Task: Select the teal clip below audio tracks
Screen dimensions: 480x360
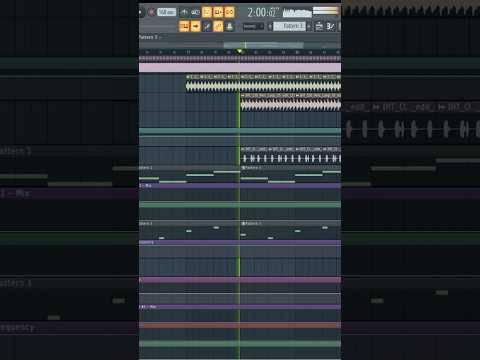Action: click(240, 131)
